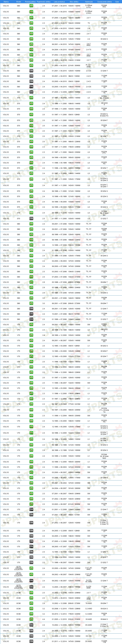Click petrol icon in S80 2.8 row

click(x=31, y=282)
